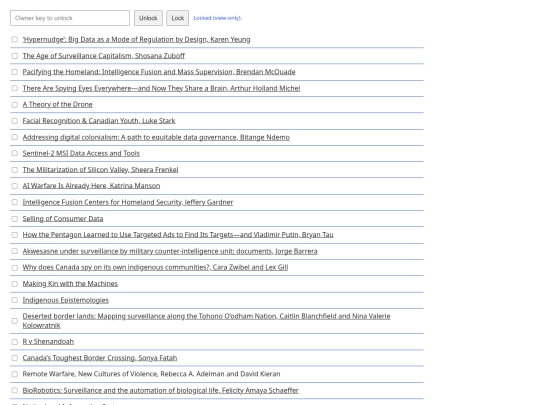Tick Facial Recognition & Canadian Youth checkbox
Viewport: 540px width, 405px height.
14,121
